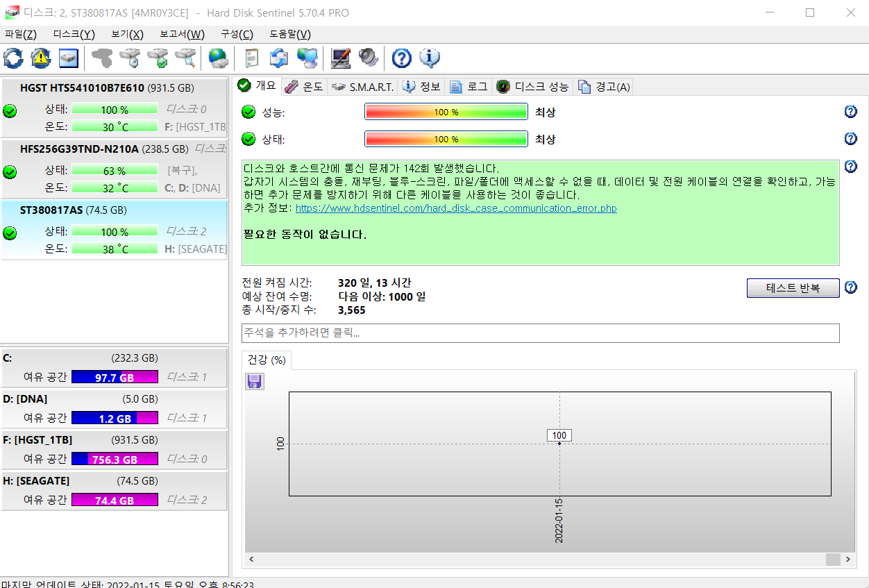Click the blue question mark toolbar icon
The width and height of the screenshot is (869, 588).
tap(401, 58)
